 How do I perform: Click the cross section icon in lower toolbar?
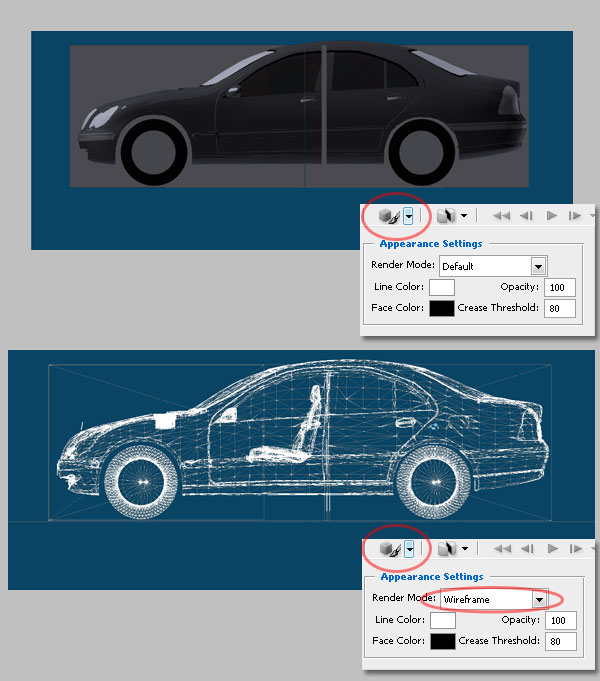445,549
